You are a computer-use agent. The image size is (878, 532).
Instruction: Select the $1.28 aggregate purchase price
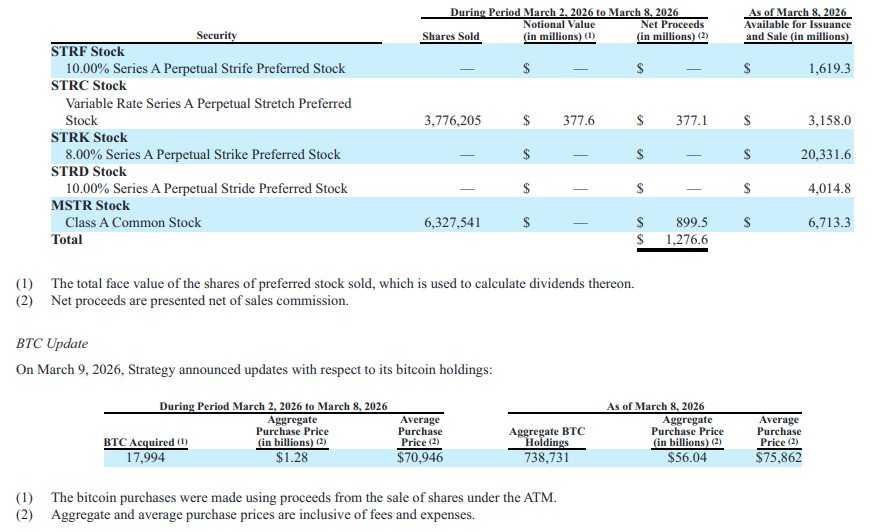(x=292, y=458)
